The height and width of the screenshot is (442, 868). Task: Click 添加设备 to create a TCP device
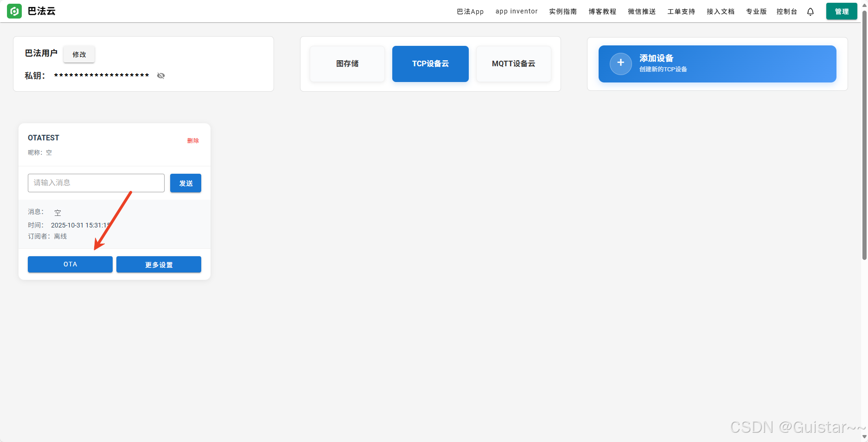click(x=717, y=63)
